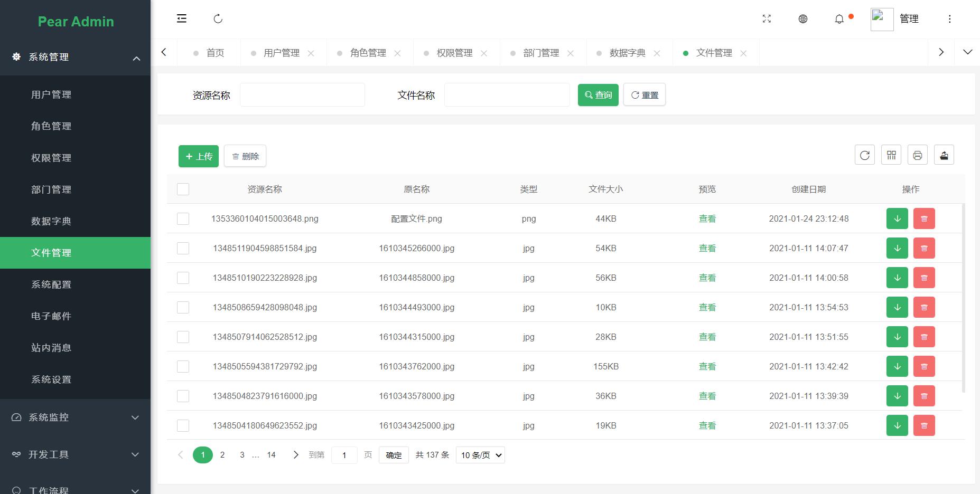Delete file 1610344858000.jpg
Image resolution: width=980 pixels, height=494 pixels.
[924, 278]
